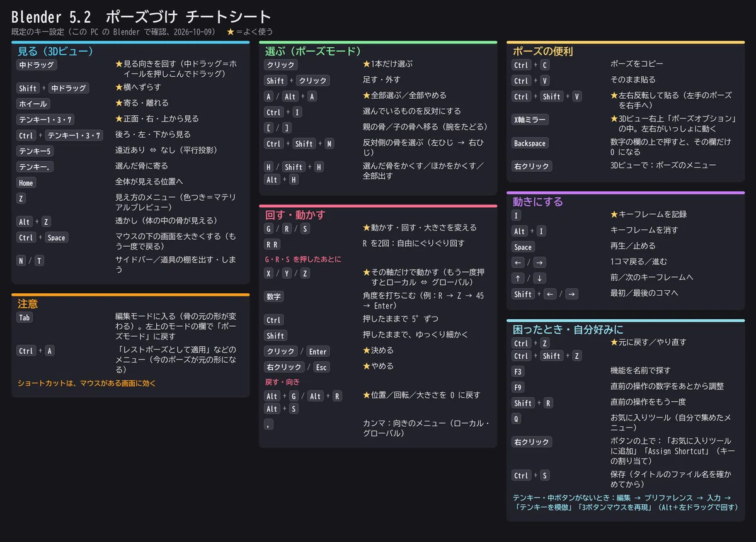
Task: Click the description '選んだ骨に寄る'
Action: click(x=141, y=166)
